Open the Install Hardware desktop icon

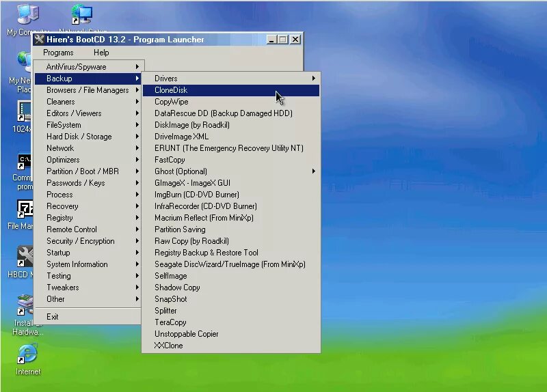(25, 306)
